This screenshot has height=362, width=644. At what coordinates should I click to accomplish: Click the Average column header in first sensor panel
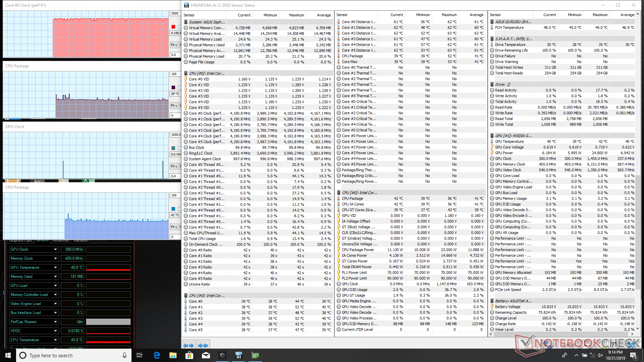319,15
